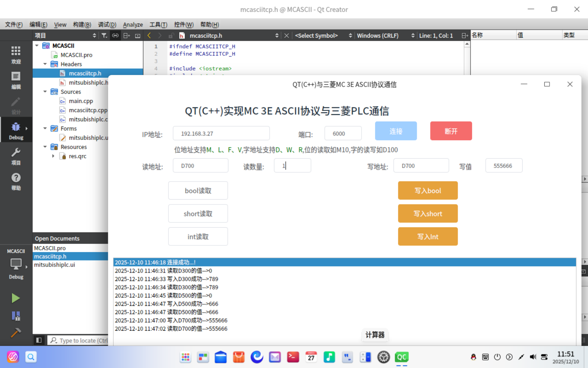Screen dimensions: 588x368
Task: Click the Type to locate search field
Action: click(x=78, y=340)
